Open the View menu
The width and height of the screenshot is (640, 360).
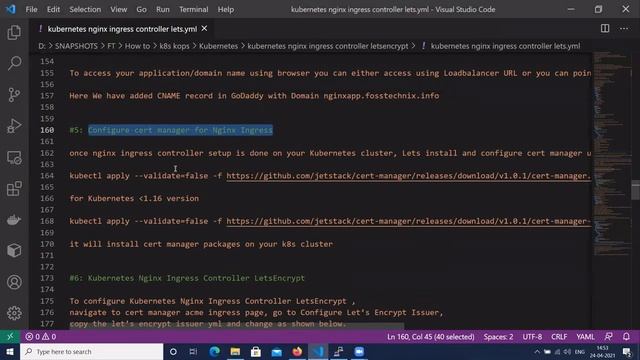click(x=118, y=9)
